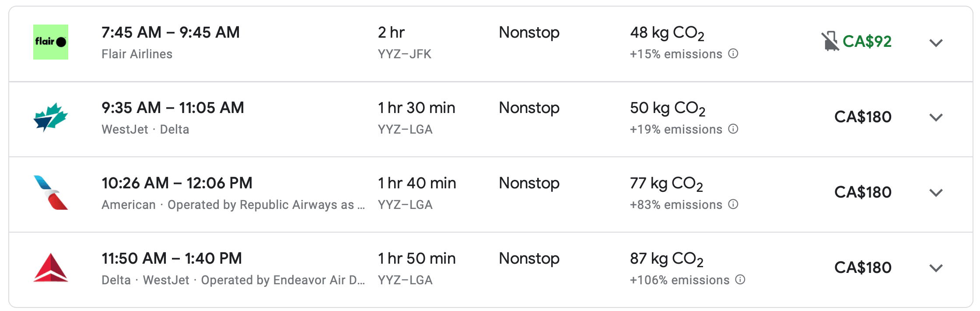Open emissions info for +19% flight
Screen dimensions: 980x311
pos(733,129)
